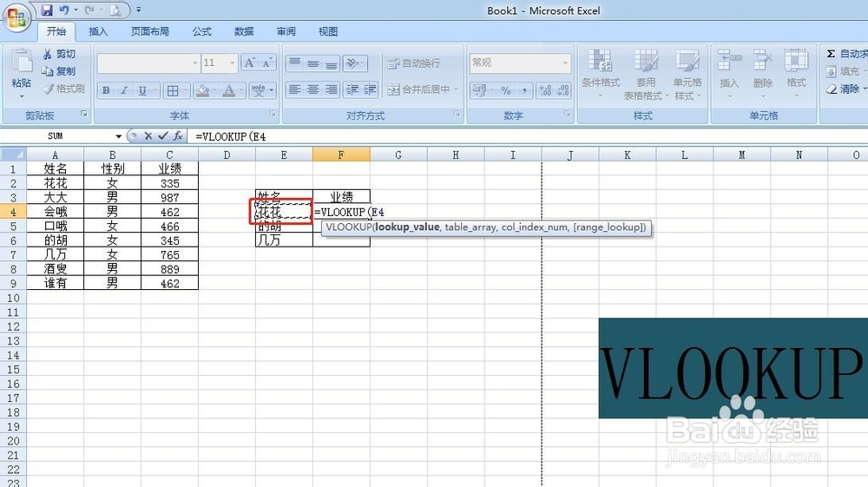The height and width of the screenshot is (487, 868).
Task: Click the formula bar showing =VLOOKUP(E4
Action: (529, 136)
